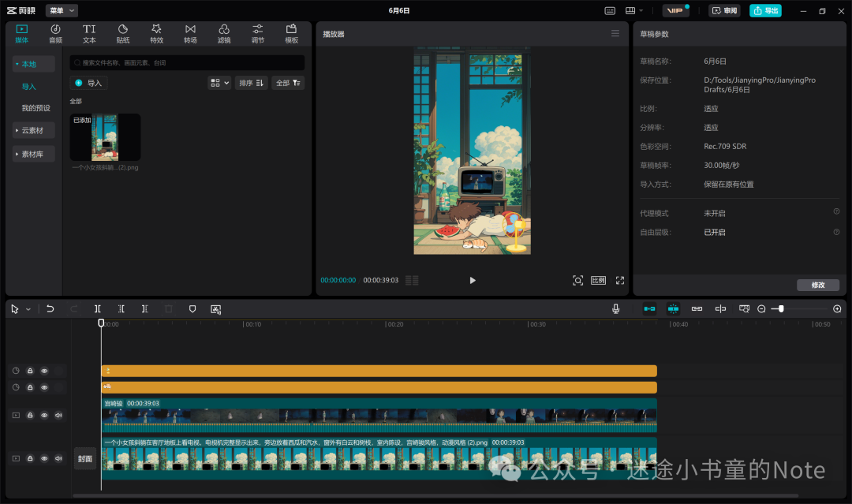Toggle the main track magnet
The height and width of the screenshot is (504, 852).
tap(649, 309)
